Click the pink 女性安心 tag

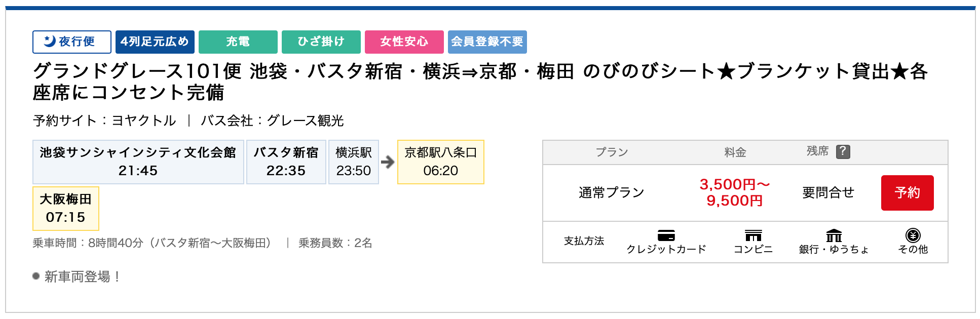coord(404,42)
